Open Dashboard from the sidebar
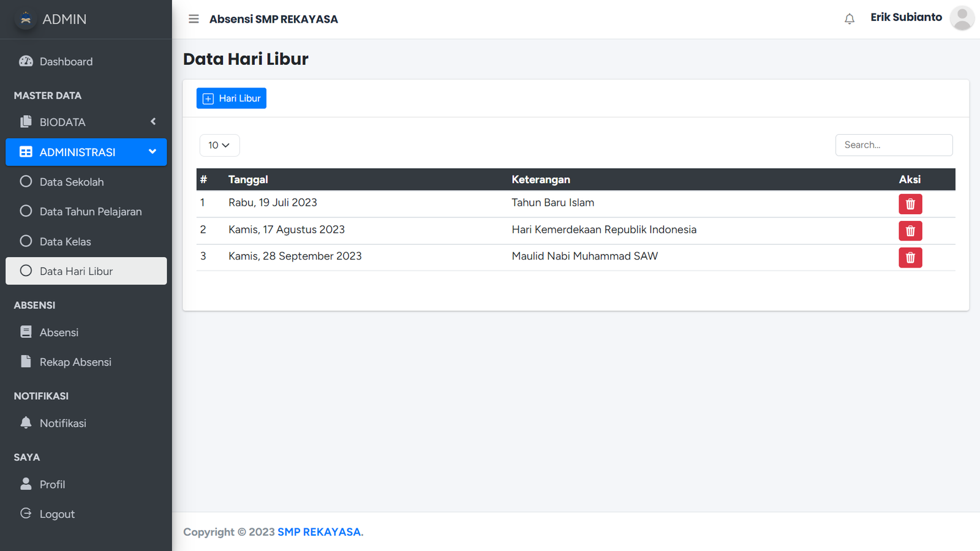This screenshot has width=980, height=551. pos(66,61)
